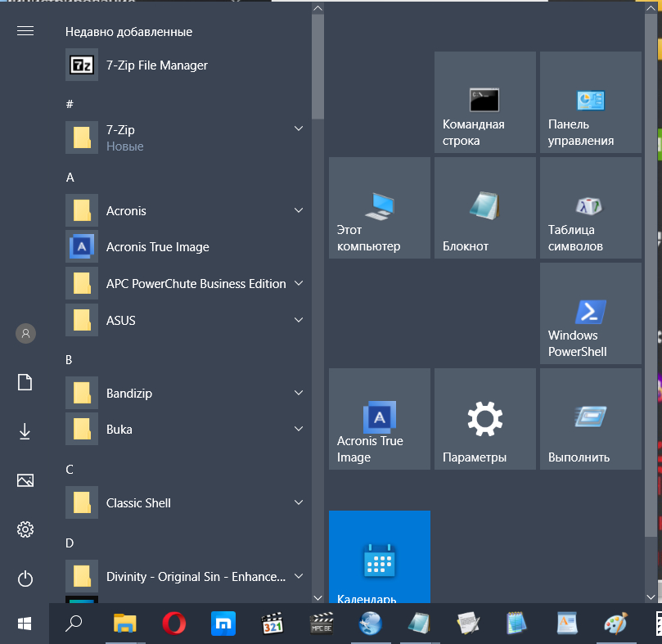This screenshot has width=662, height=644.
Task: Click the letter C group header
Action: pyautogui.click(x=70, y=470)
